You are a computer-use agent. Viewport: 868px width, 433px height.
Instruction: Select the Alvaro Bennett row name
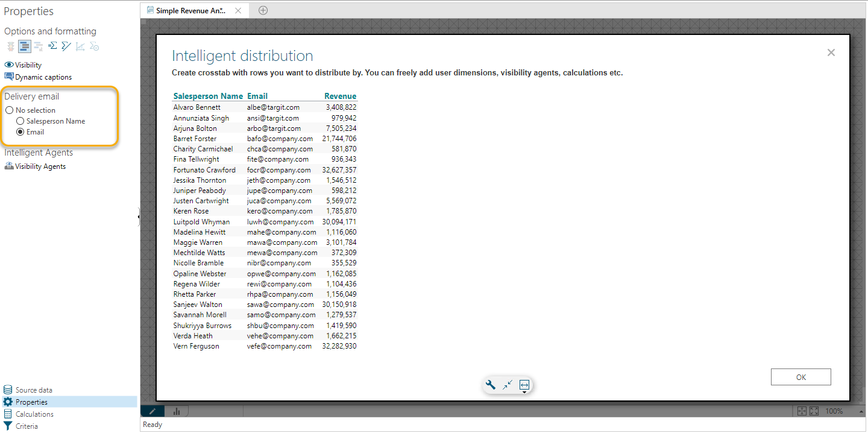coord(197,107)
